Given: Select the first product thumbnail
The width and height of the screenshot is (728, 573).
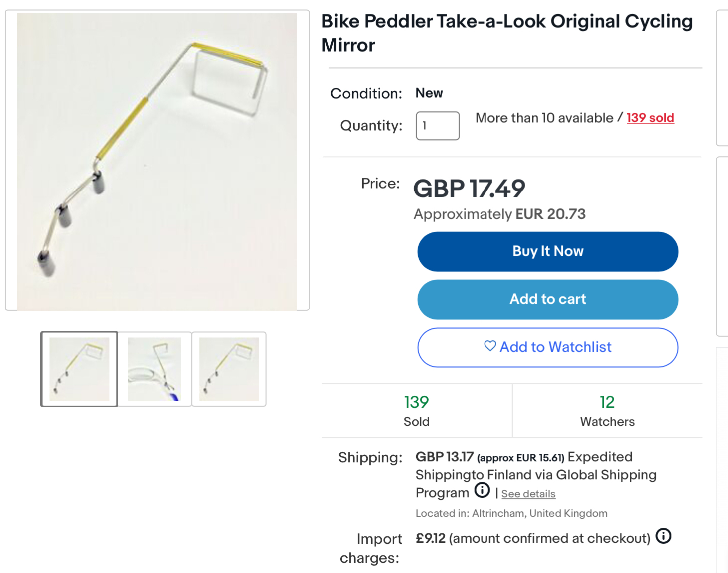Looking at the screenshot, I should click(79, 369).
